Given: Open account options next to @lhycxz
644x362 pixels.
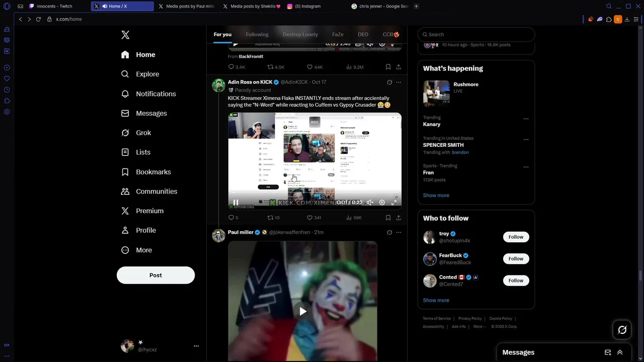Looking at the screenshot, I should click(196, 346).
